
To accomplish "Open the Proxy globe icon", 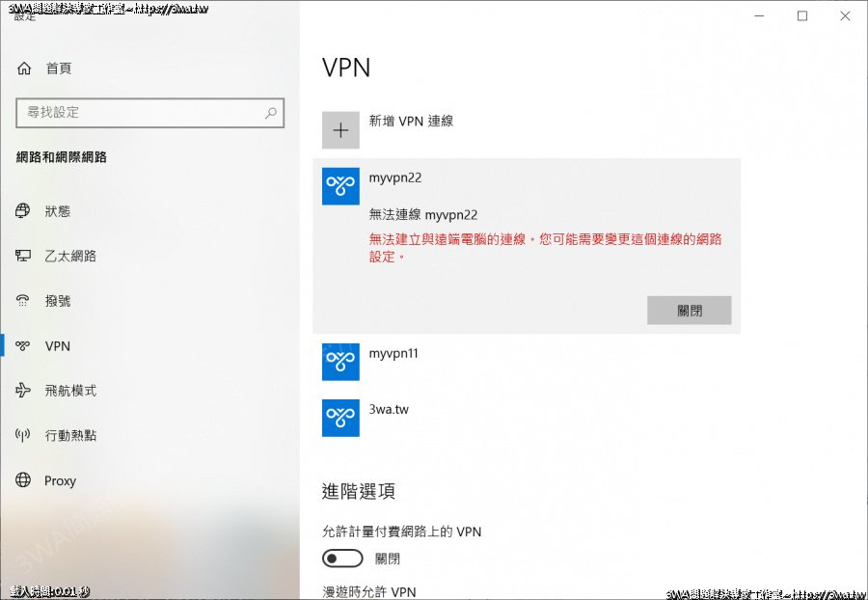I will [23, 479].
